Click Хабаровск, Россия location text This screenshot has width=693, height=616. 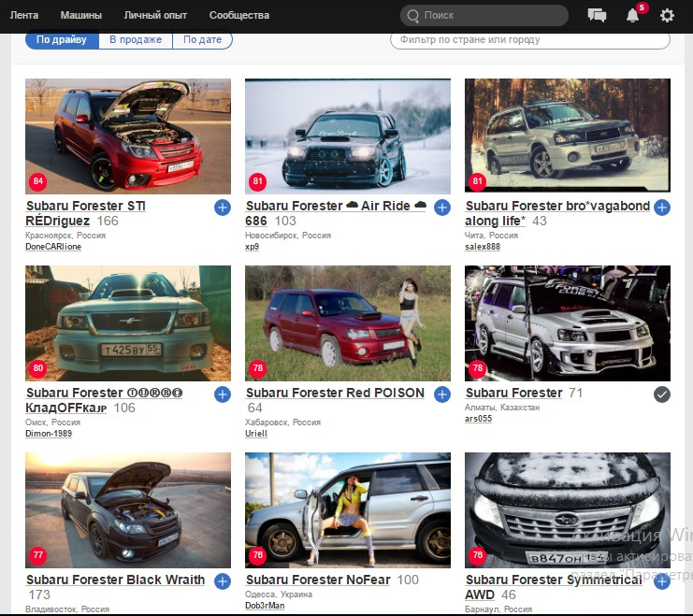tap(282, 422)
